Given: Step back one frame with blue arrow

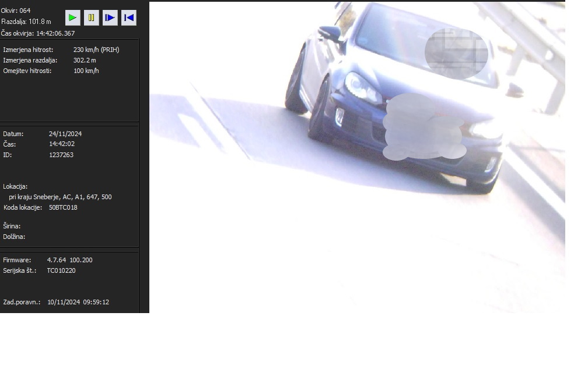Looking at the screenshot, I should coord(129,18).
